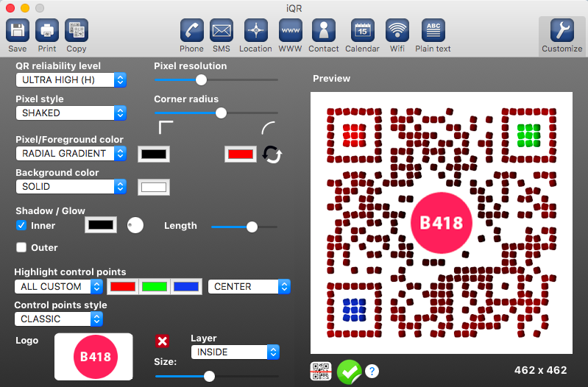Select the Calendar QR type icon

(362, 30)
